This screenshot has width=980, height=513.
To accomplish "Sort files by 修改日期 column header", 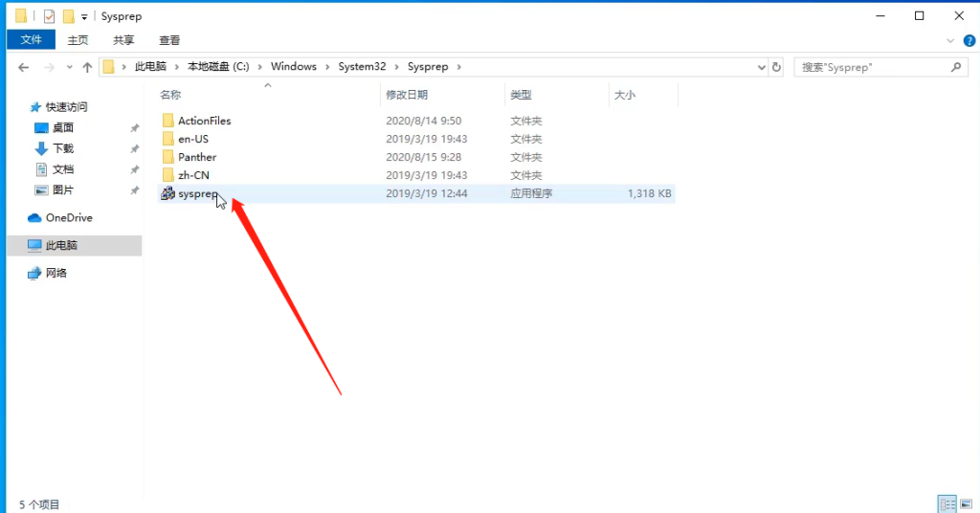I will (407, 95).
